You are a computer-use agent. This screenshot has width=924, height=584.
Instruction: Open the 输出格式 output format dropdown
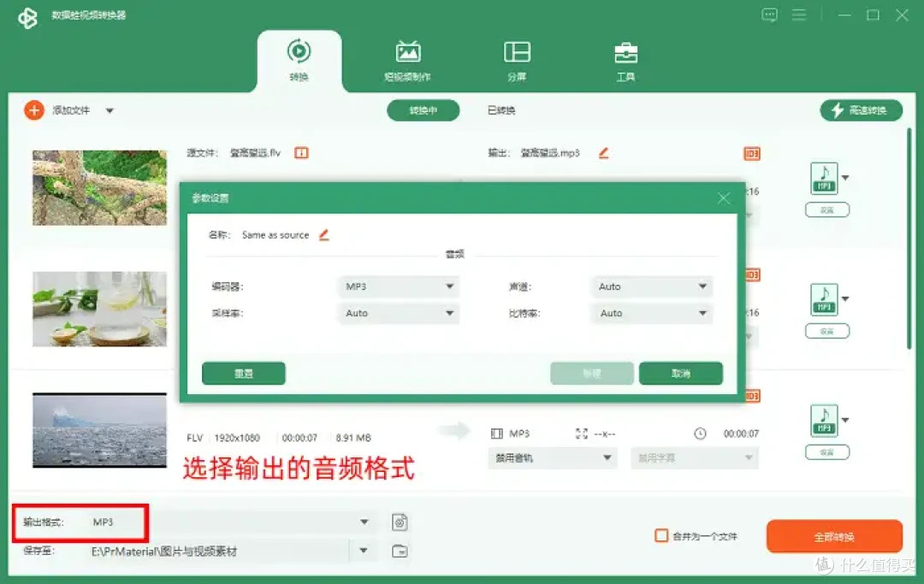coord(231,522)
